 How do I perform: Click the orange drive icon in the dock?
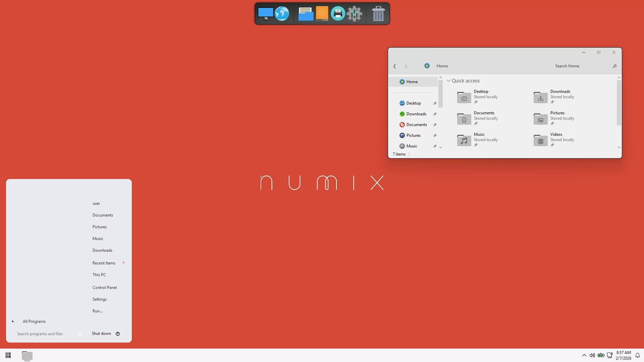click(322, 14)
